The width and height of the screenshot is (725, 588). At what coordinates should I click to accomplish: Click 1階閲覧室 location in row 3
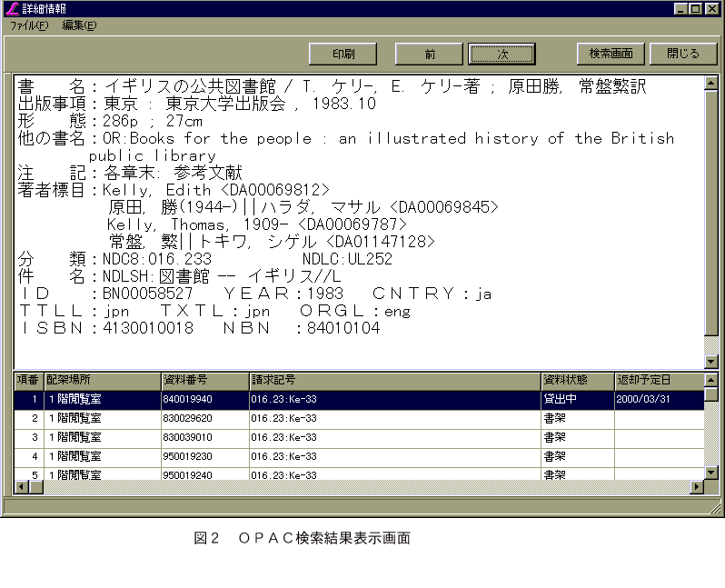pyautogui.click(x=75, y=437)
